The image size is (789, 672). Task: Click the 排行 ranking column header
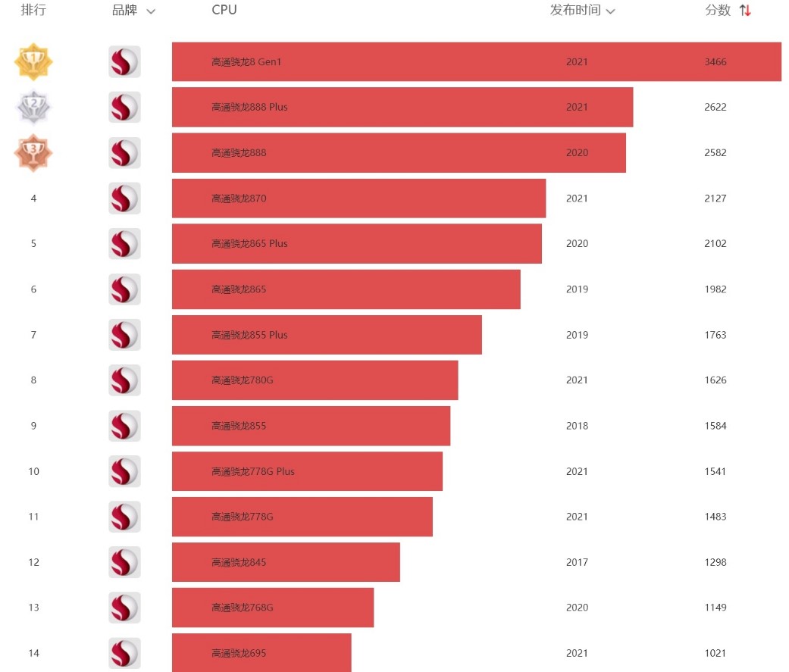click(x=33, y=10)
